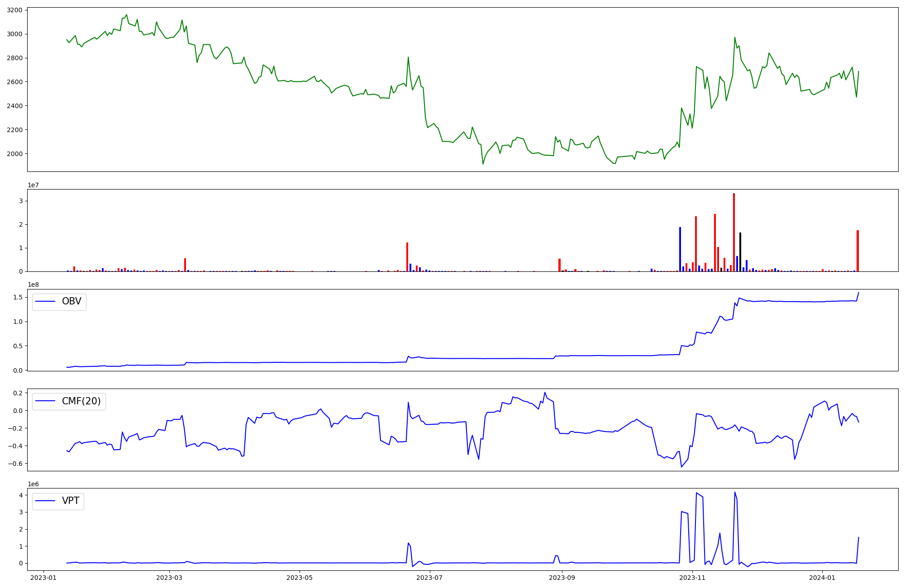Click the tallest red volume bar

[x=734, y=233]
